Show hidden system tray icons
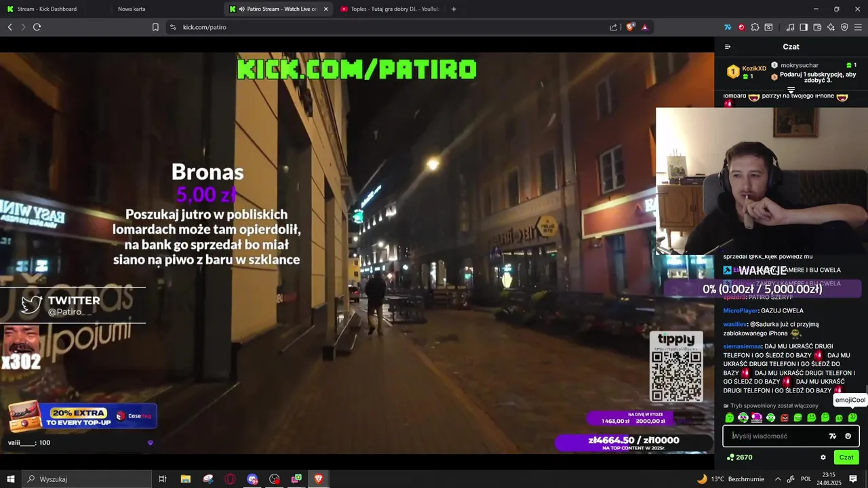The image size is (868, 488). 778,479
